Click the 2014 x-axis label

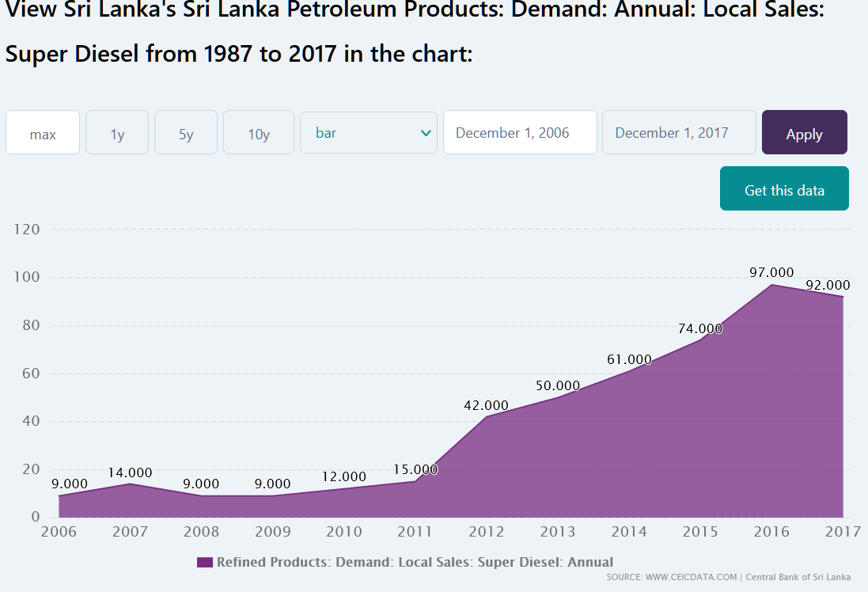(629, 532)
